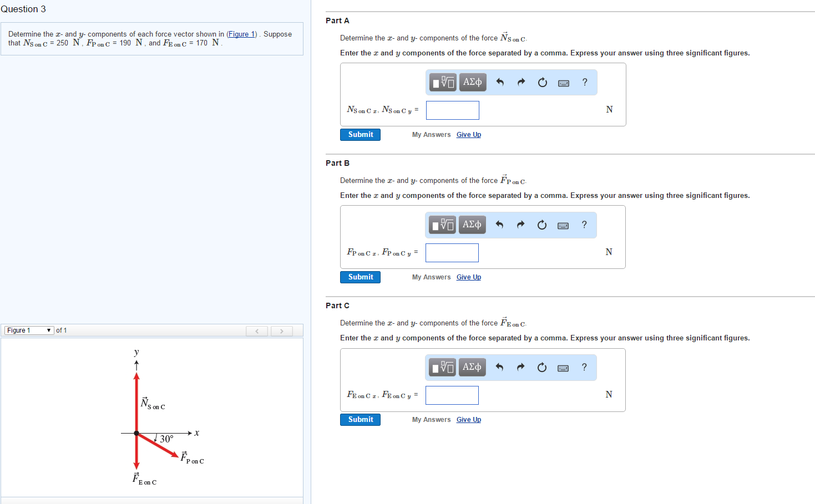Click the redo arrow in Part A toolbar
Image resolution: width=815 pixels, height=504 pixels.
tap(520, 82)
